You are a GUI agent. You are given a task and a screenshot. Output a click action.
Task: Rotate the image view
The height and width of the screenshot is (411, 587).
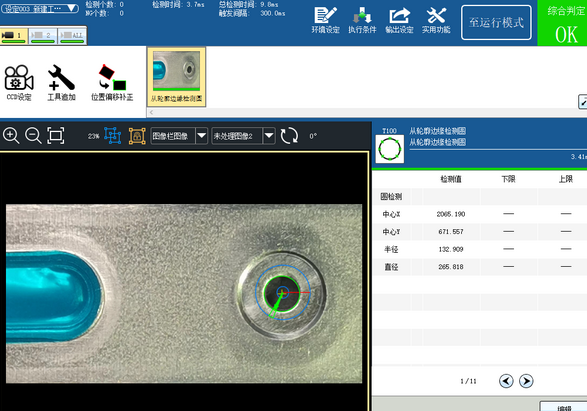289,136
